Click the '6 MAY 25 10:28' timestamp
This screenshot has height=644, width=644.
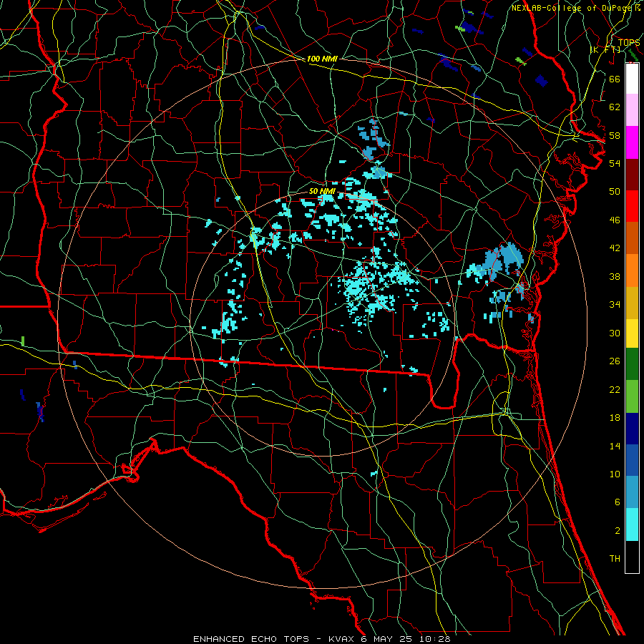coord(406,639)
